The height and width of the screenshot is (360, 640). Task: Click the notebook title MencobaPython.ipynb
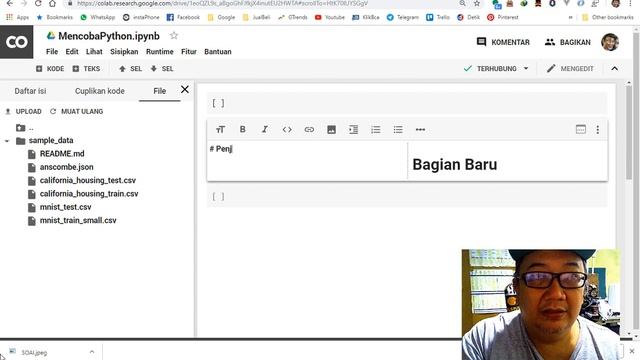[109, 36]
